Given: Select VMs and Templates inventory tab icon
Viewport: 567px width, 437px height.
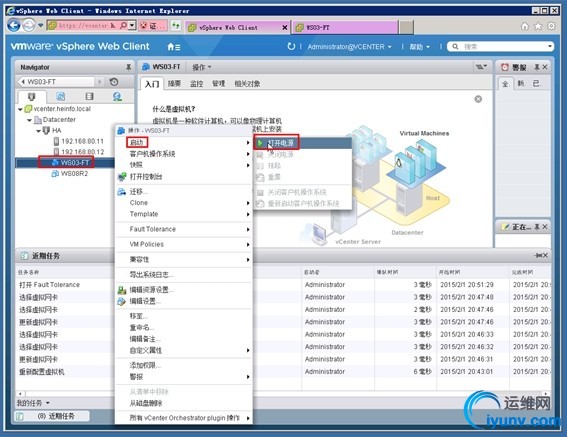Looking at the screenshot, I should (x=60, y=96).
